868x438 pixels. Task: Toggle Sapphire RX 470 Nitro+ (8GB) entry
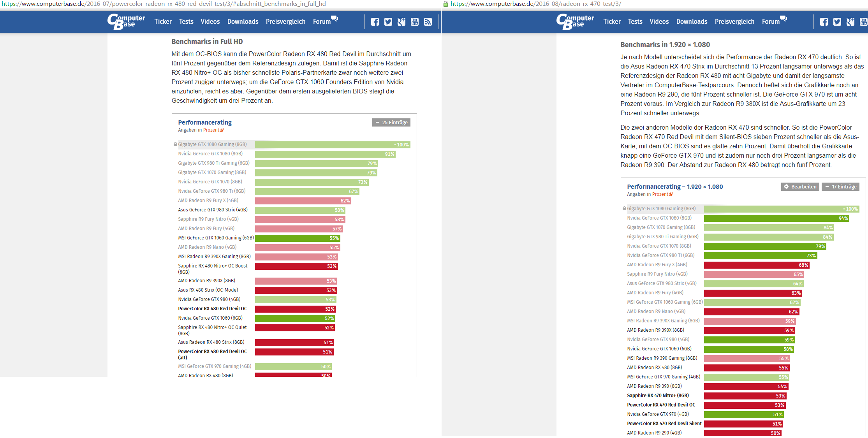point(658,396)
